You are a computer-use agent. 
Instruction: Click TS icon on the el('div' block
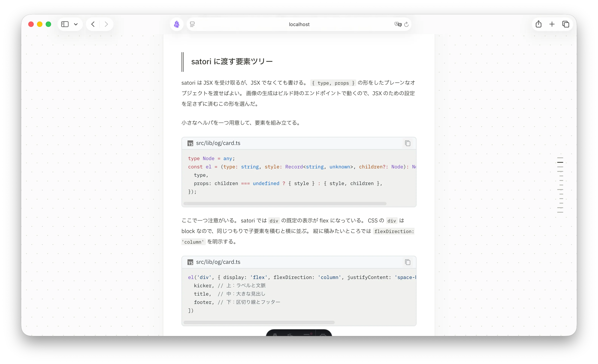point(190,262)
